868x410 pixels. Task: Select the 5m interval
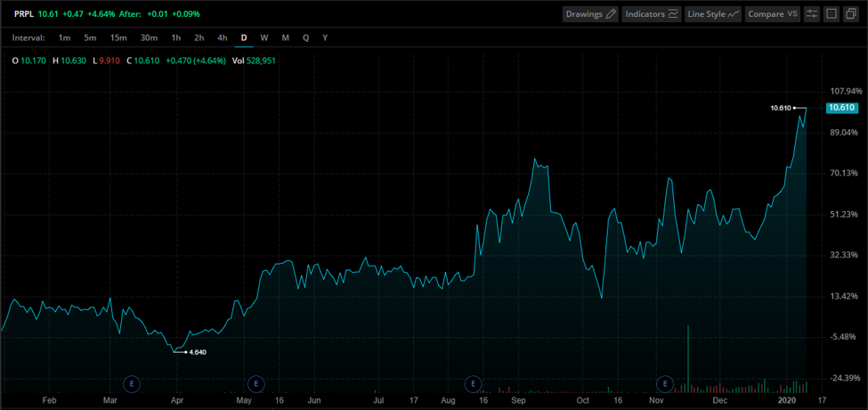tap(90, 37)
